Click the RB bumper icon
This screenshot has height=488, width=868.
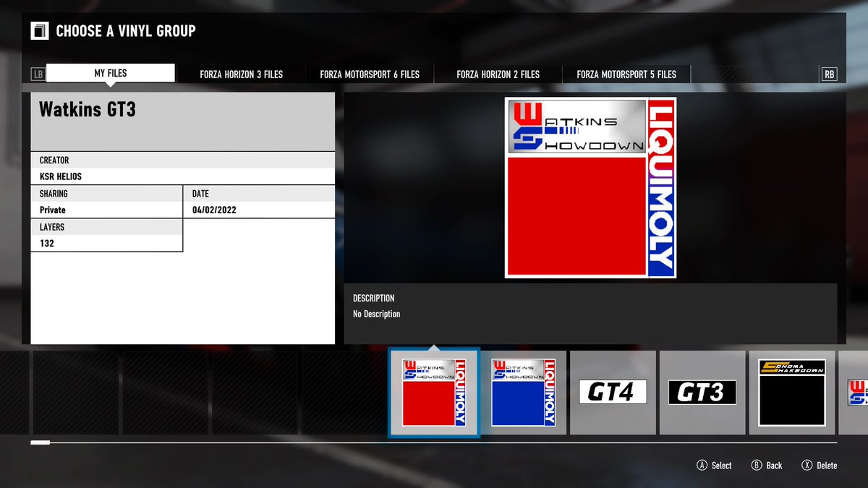(829, 74)
